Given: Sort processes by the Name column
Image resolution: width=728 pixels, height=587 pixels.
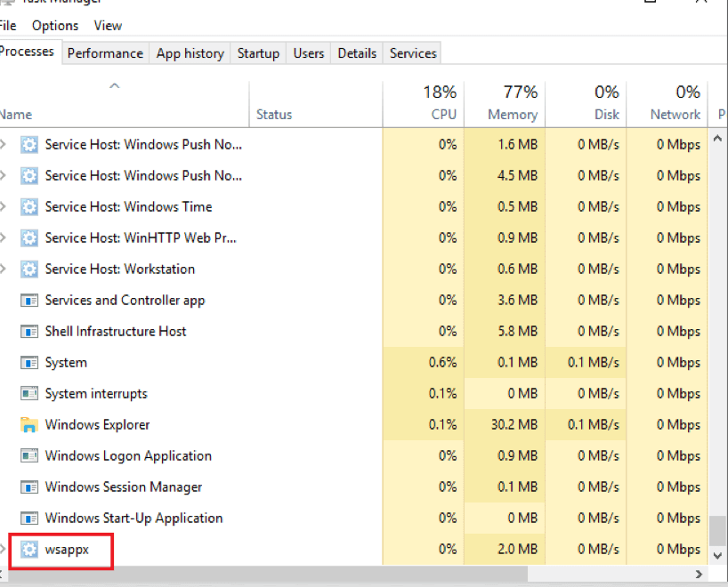Looking at the screenshot, I should [124, 104].
